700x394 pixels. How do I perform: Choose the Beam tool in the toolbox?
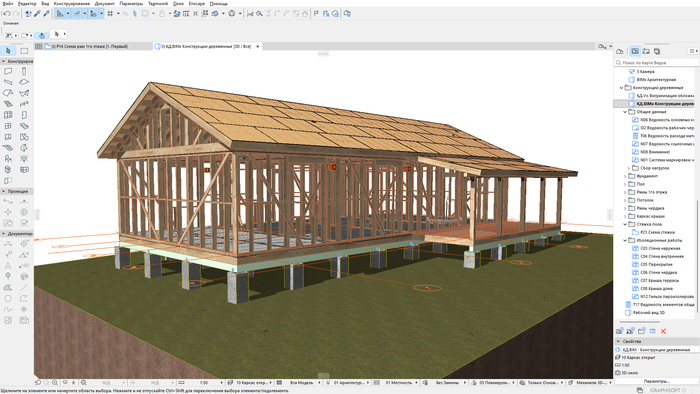tap(8, 82)
